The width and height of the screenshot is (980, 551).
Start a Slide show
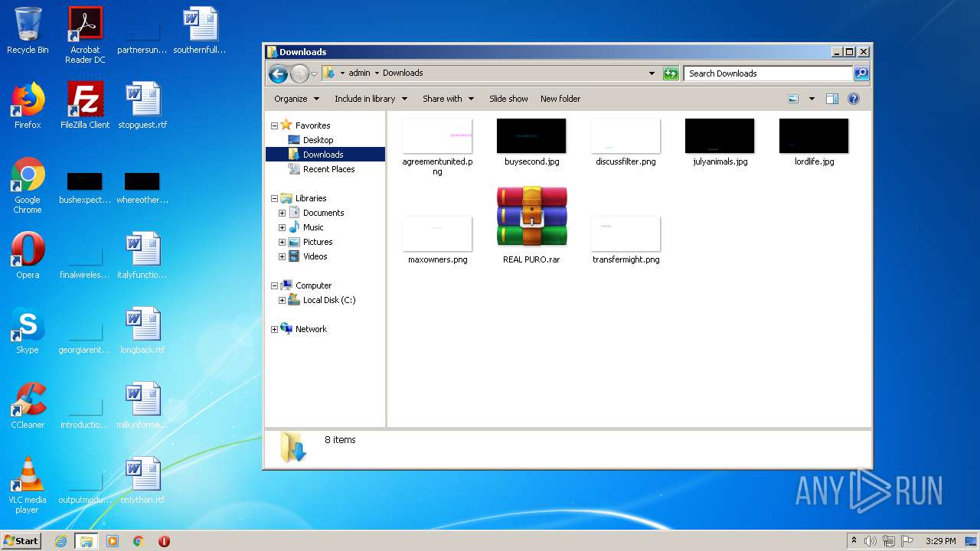click(508, 99)
